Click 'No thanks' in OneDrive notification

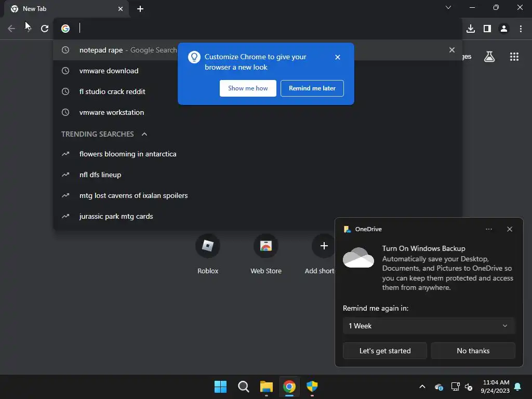(473, 351)
